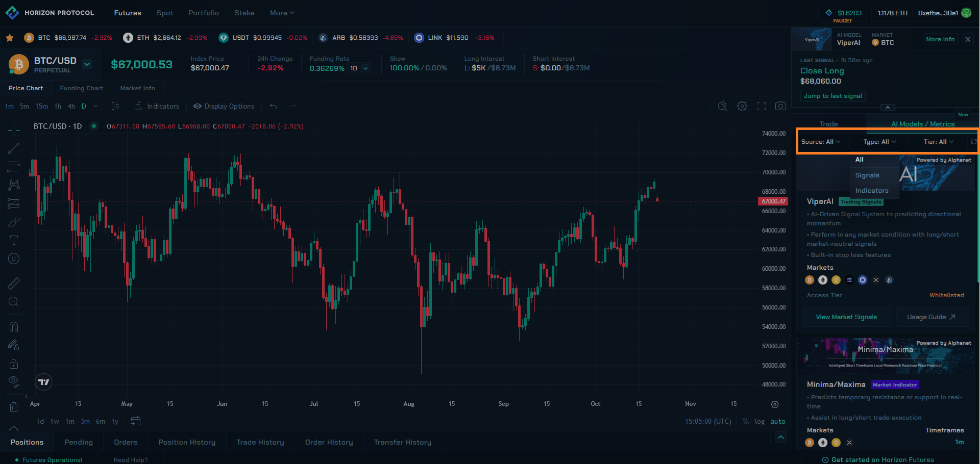The height and width of the screenshot is (464, 980).
Task: Switch to the Funding Chart tab
Action: tap(81, 88)
